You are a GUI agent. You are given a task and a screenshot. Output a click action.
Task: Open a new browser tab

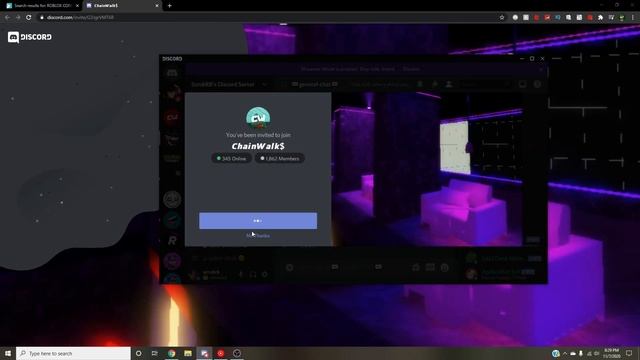click(169, 6)
